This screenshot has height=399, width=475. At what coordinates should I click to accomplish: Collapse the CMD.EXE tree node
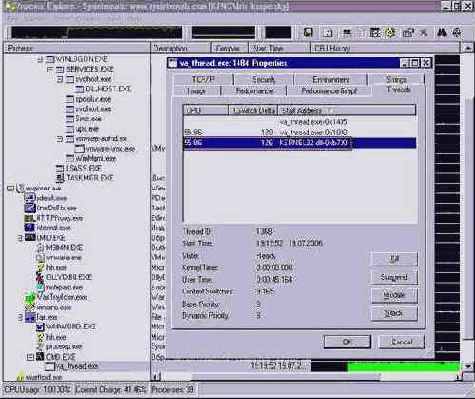(30, 357)
